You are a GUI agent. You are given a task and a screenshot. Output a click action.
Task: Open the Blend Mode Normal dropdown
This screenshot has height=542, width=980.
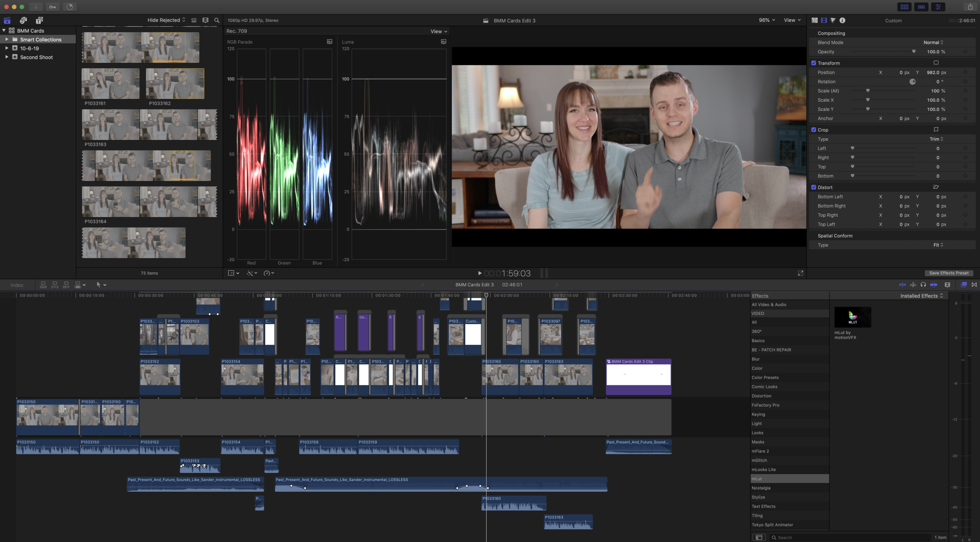(933, 43)
